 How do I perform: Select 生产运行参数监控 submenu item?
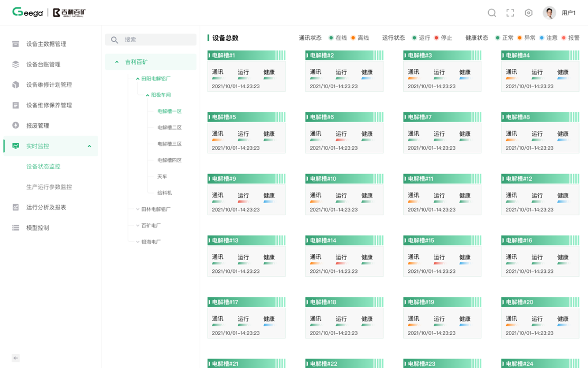tap(49, 187)
